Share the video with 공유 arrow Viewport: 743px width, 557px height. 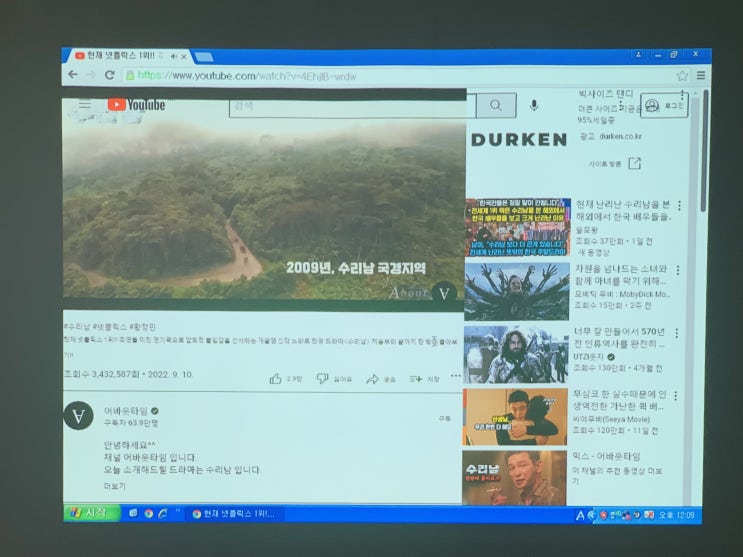(381, 379)
